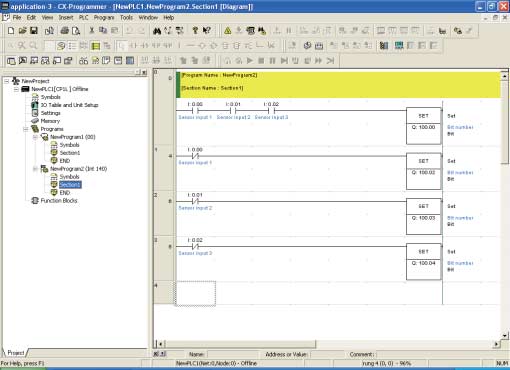
Task: Copy selection using the Copy icon
Action: (103, 31)
